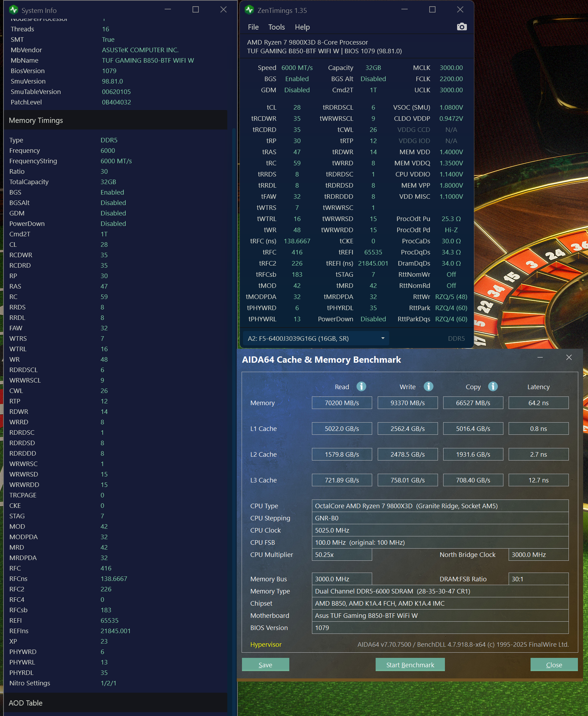This screenshot has height=716, width=588.
Task: Click the VSOC (SMU) voltage 1.0800V
Action: coord(451,107)
